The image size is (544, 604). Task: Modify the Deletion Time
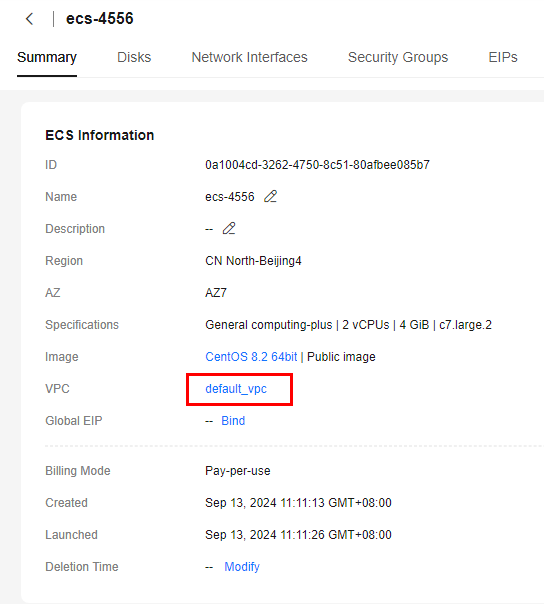click(x=242, y=567)
